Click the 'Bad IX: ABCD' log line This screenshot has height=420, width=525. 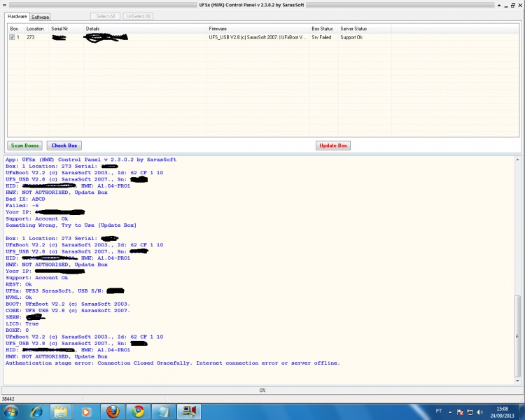pyautogui.click(x=25, y=199)
